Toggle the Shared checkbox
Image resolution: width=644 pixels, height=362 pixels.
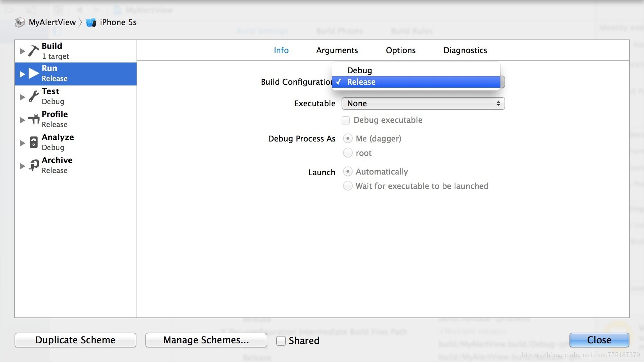[281, 340]
